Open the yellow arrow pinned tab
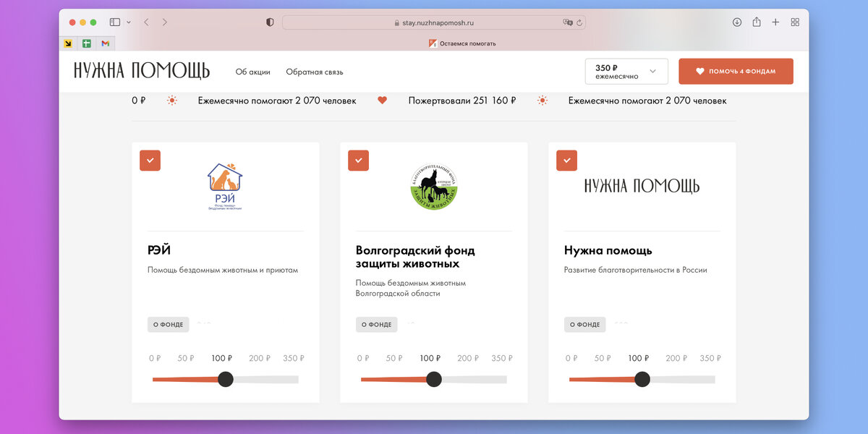This screenshot has height=434, width=868. [68, 43]
